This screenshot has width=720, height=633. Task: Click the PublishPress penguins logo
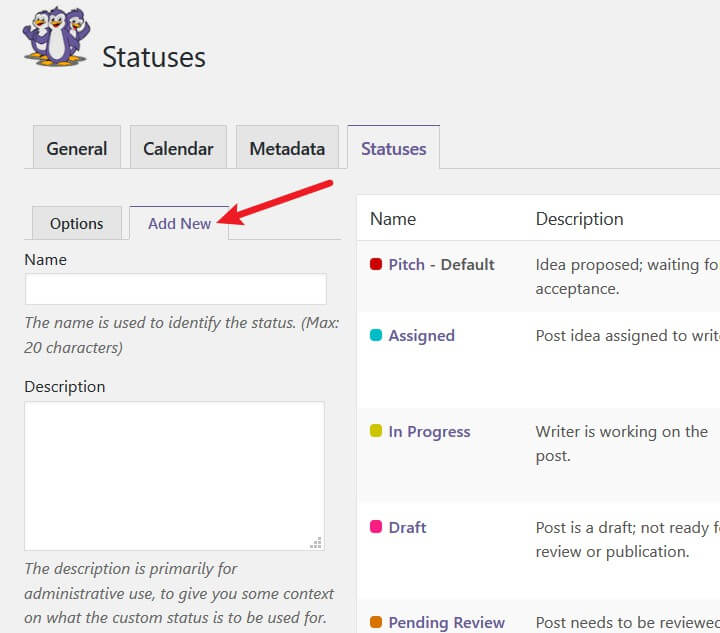pos(56,37)
